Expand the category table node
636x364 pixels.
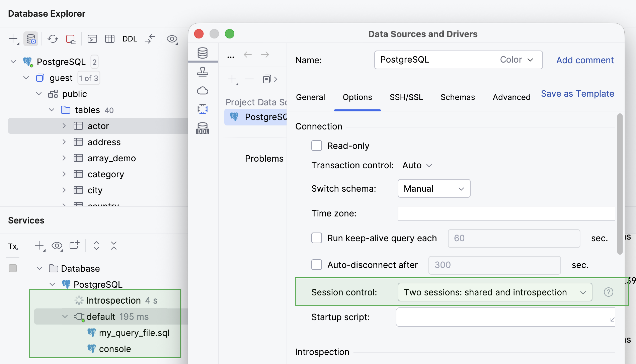[x=64, y=174]
